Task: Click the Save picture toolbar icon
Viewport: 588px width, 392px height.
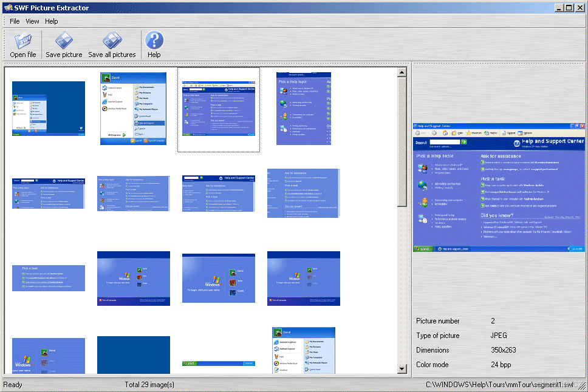Action: [64, 45]
